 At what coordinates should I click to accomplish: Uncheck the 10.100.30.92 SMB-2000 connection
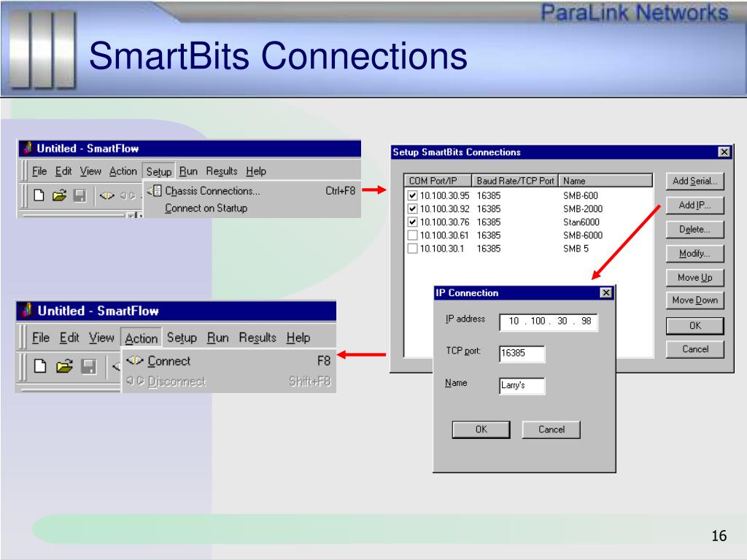[x=413, y=209]
